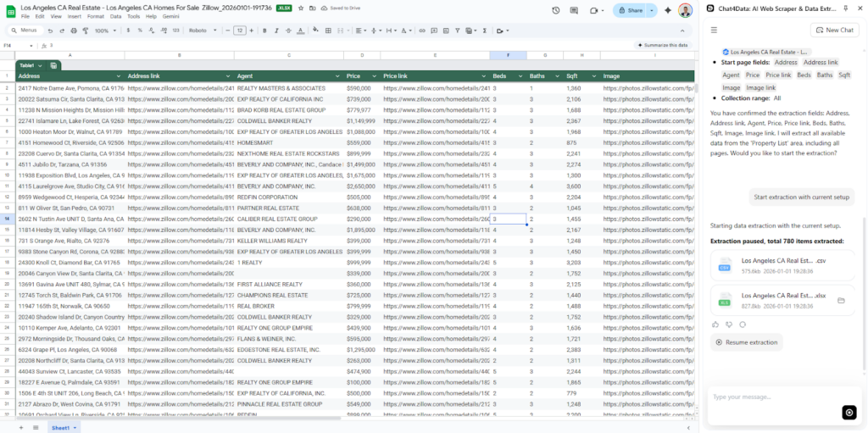Image resolution: width=868 pixels, height=433 pixels.
Task: Open the Price column filter dropdown
Action: coord(374,76)
